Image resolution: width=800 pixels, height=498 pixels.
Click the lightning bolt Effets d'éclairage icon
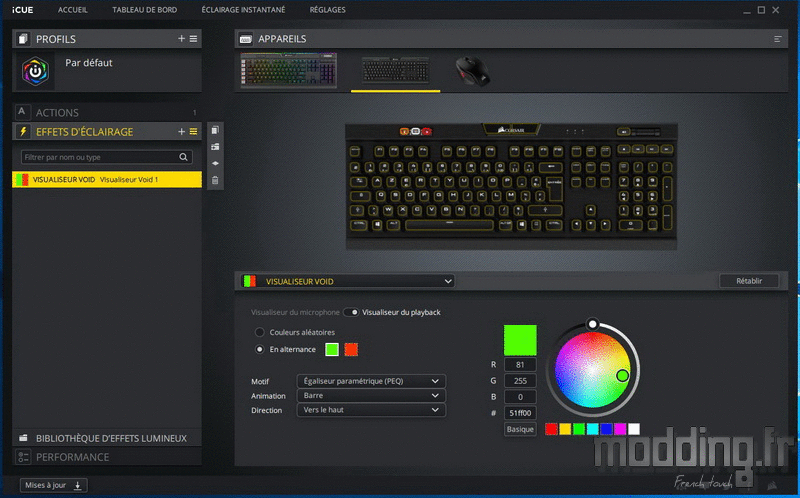coord(22,131)
